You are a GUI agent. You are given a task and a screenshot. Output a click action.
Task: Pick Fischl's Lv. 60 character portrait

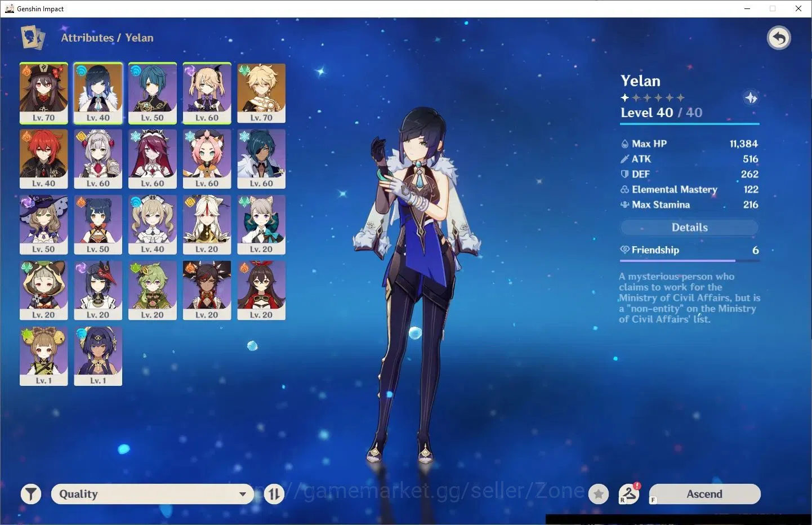coord(207,93)
